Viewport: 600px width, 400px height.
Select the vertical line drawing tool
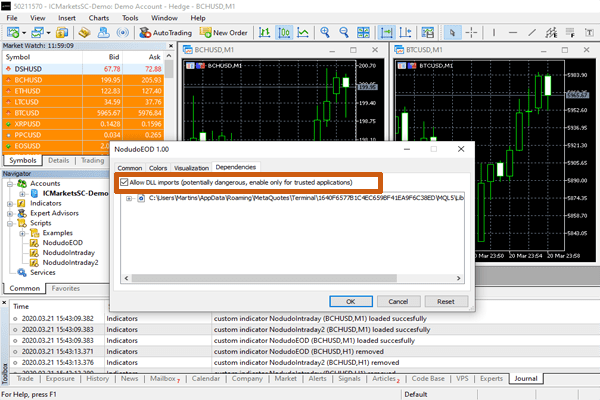494,33
